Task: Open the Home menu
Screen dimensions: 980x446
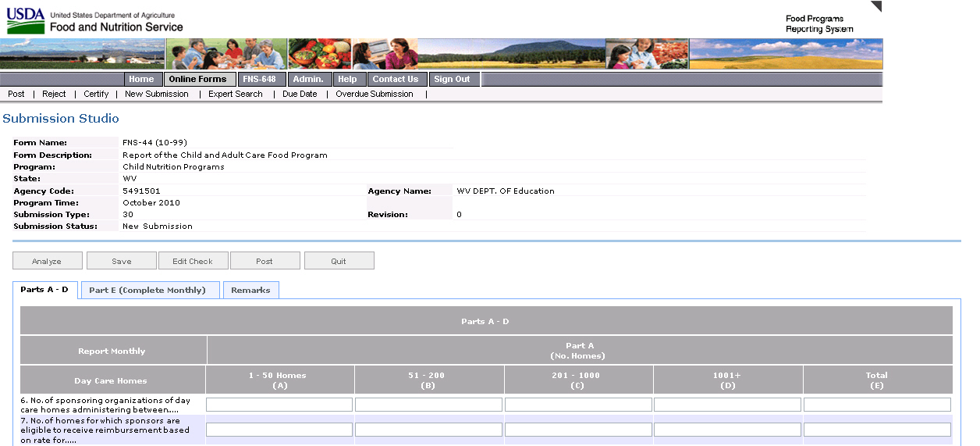Action: point(141,79)
